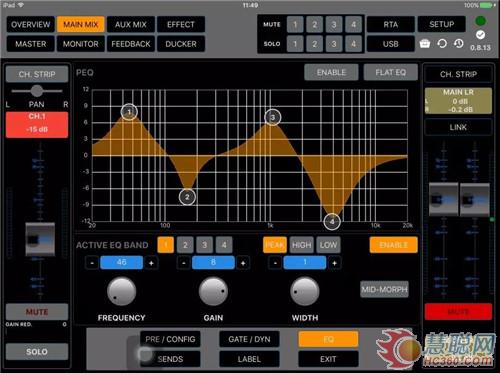
Task: Click the frequency value field 46
Action: [x=122, y=263]
